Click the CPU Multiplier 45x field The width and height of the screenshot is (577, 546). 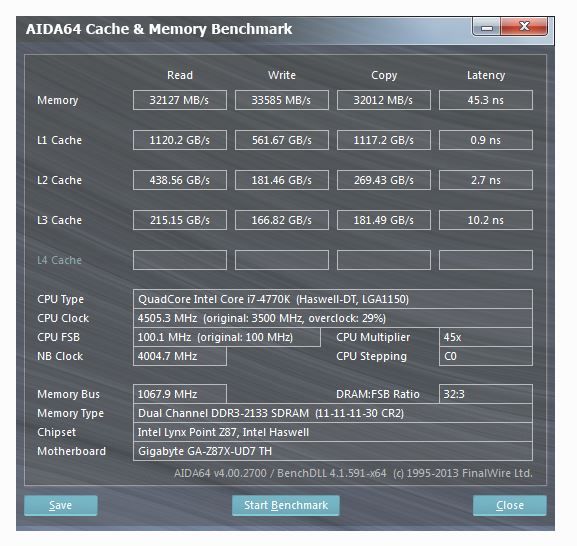pos(486,337)
